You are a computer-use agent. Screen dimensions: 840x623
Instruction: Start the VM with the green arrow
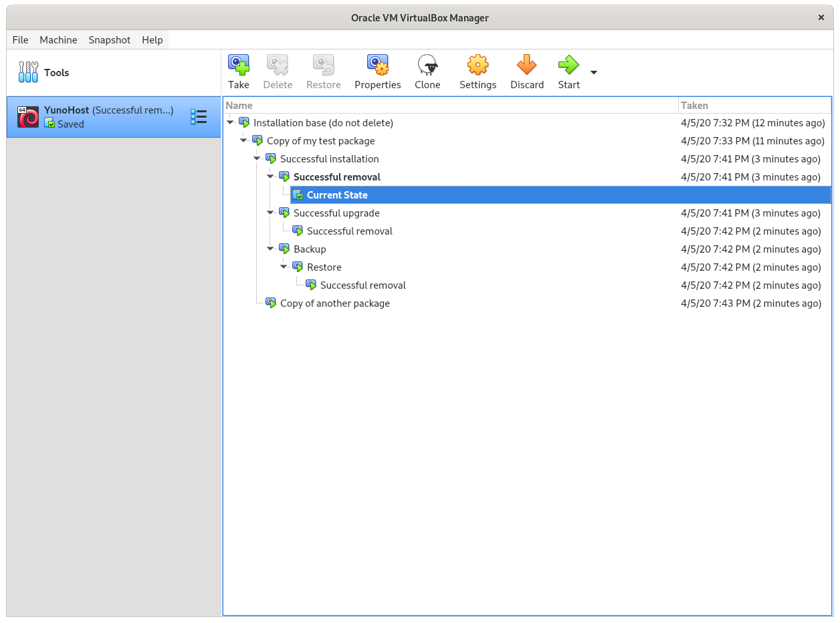(568, 66)
